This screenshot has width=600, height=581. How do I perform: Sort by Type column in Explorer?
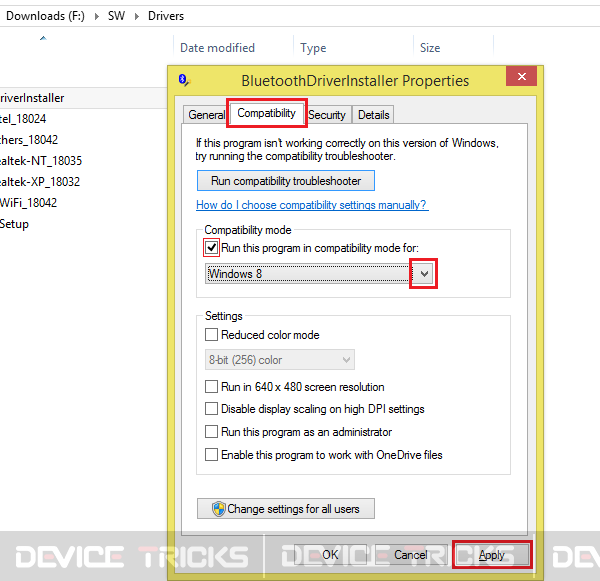coord(313,48)
